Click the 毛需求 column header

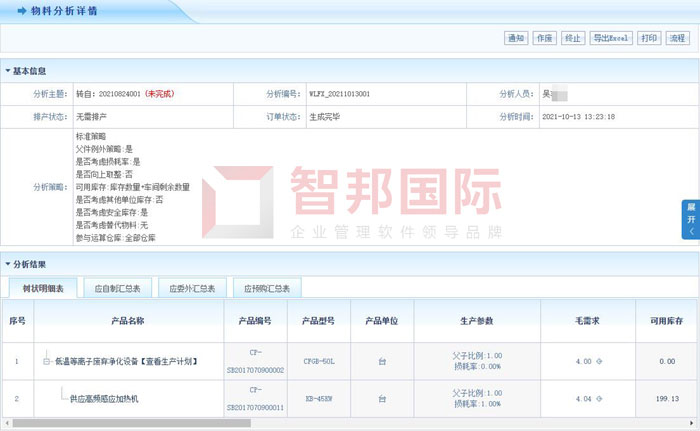click(x=588, y=321)
